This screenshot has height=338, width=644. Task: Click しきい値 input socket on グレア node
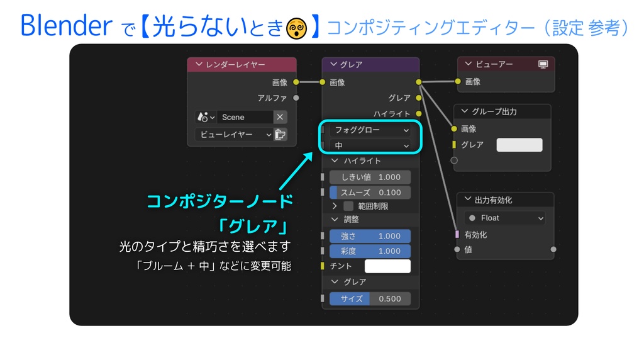click(x=323, y=177)
